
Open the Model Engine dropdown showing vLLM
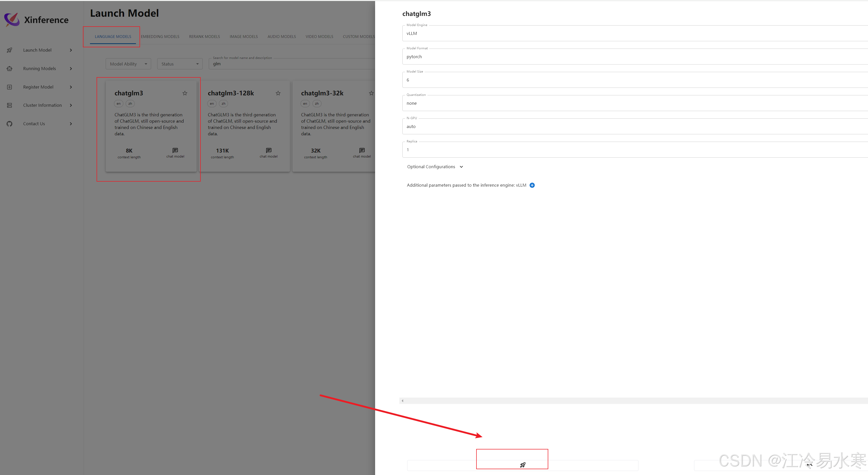pyautogui.click(x=635, y=33)
